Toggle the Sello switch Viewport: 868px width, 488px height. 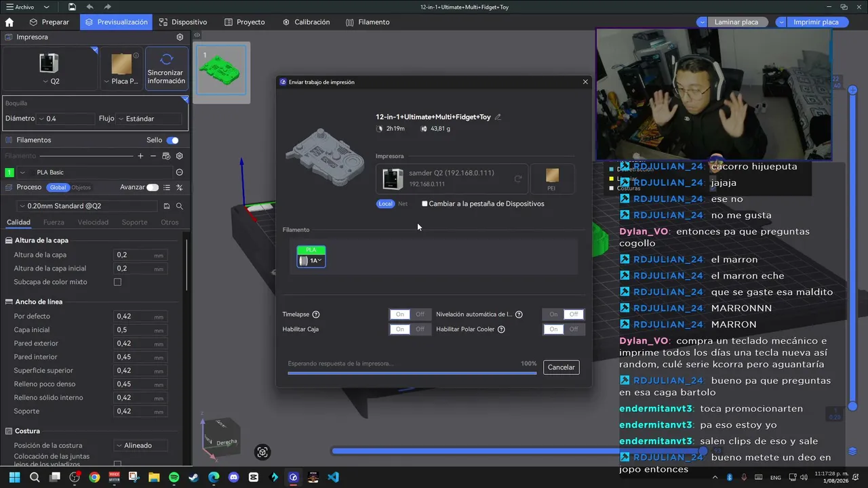[x=173, y=140]
